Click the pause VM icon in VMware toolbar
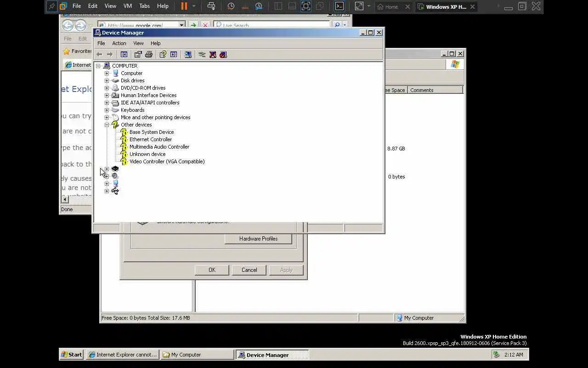 click(184, 6)
